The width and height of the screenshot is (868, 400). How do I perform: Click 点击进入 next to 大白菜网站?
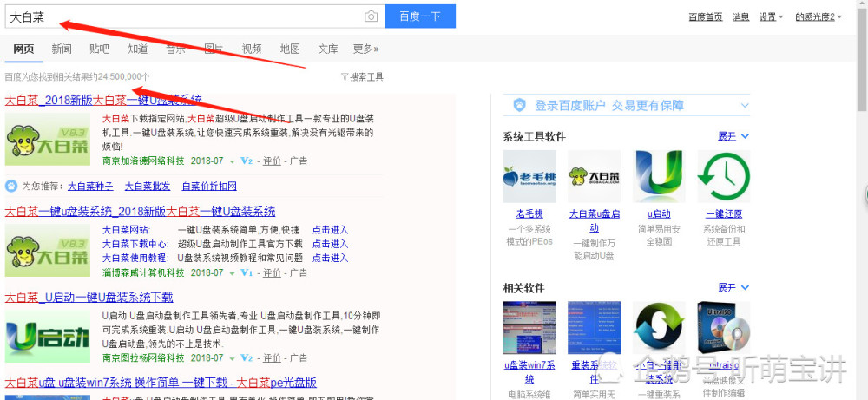(x=330, y=230)
